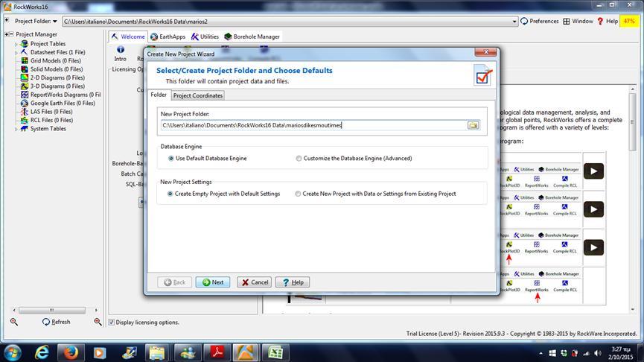This screenshot has height=362, width=644.
Task: Open Help in the top toolbar
Action: pos(608,21)
